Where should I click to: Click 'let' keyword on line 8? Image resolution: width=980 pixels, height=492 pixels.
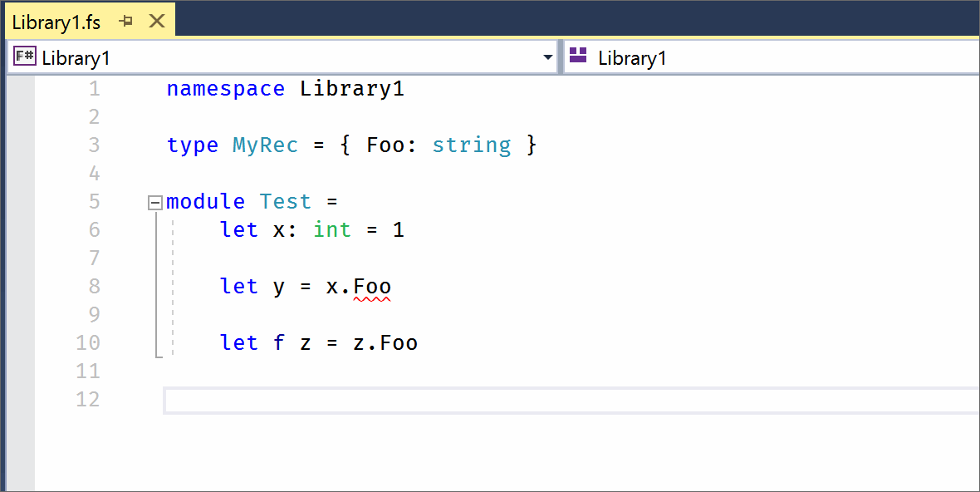238,286
